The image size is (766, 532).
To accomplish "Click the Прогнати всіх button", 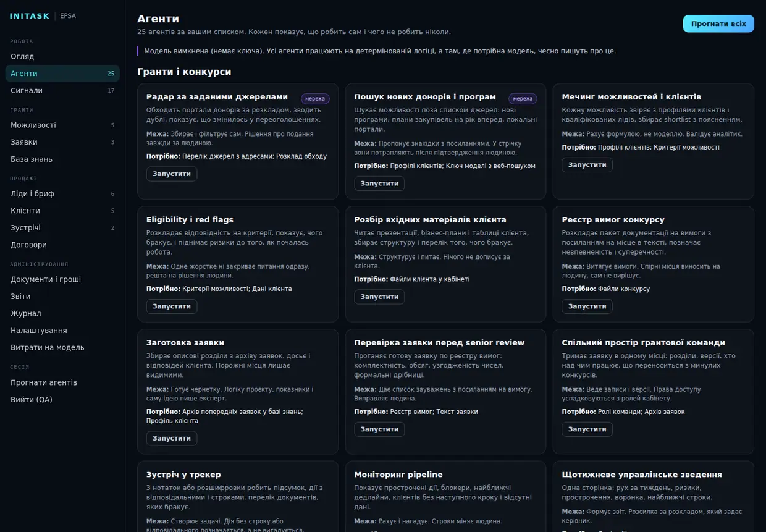I will click(x=718, y=23).
